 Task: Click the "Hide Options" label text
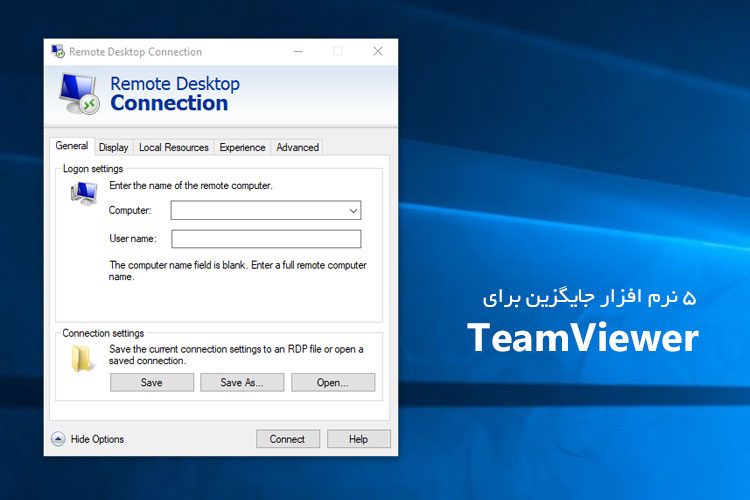(x=97, y=439)
